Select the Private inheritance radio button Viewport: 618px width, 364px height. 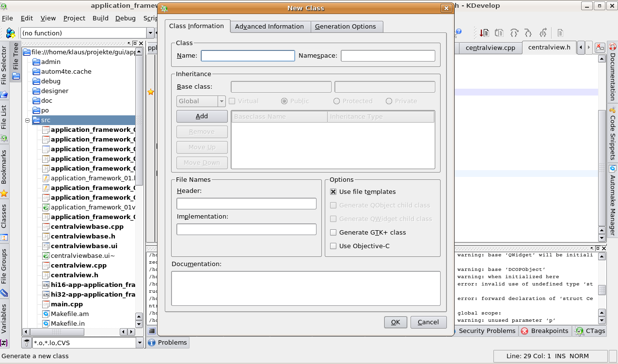coord(389,101)
